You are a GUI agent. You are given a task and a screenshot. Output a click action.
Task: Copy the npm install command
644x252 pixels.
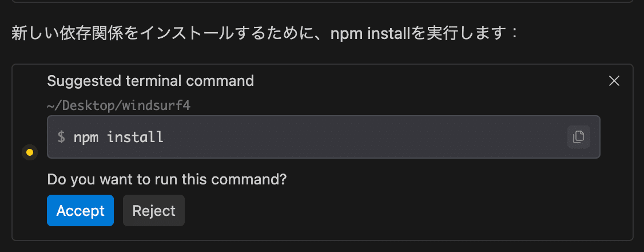point(578,137)
